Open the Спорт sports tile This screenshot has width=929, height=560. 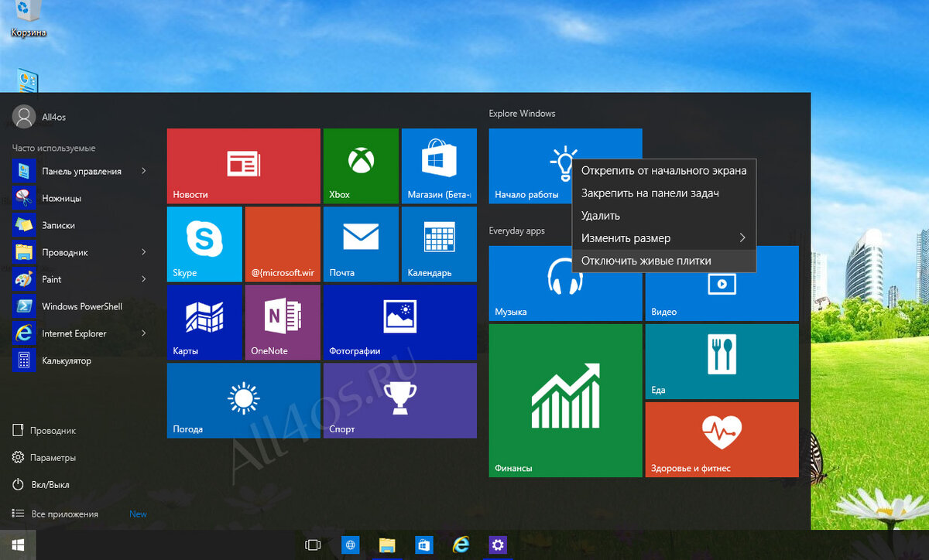click(399, 400)
